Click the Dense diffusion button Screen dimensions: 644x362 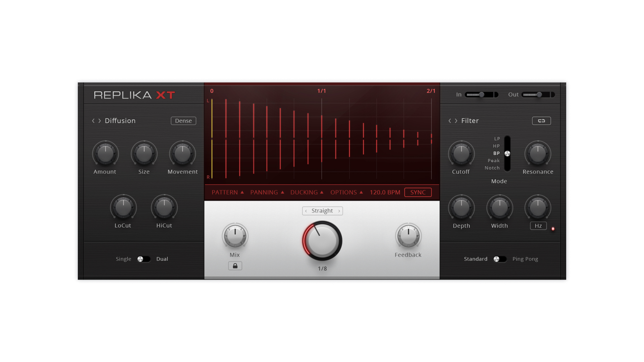[183, 121]
